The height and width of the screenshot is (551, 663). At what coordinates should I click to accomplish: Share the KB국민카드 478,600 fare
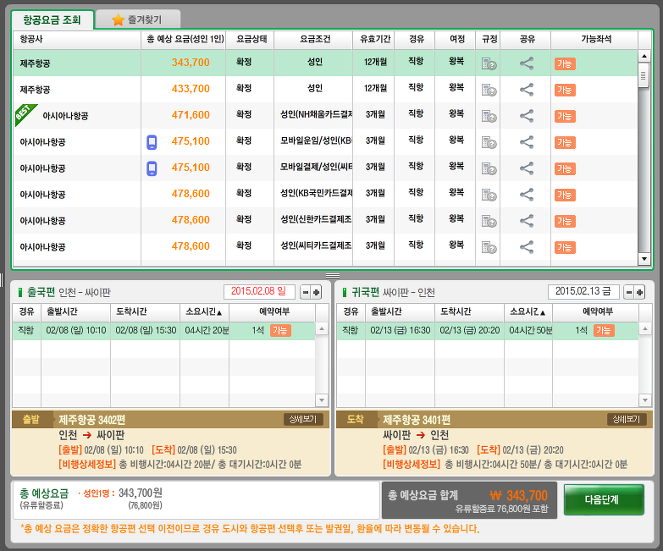(x=526, y=195)
